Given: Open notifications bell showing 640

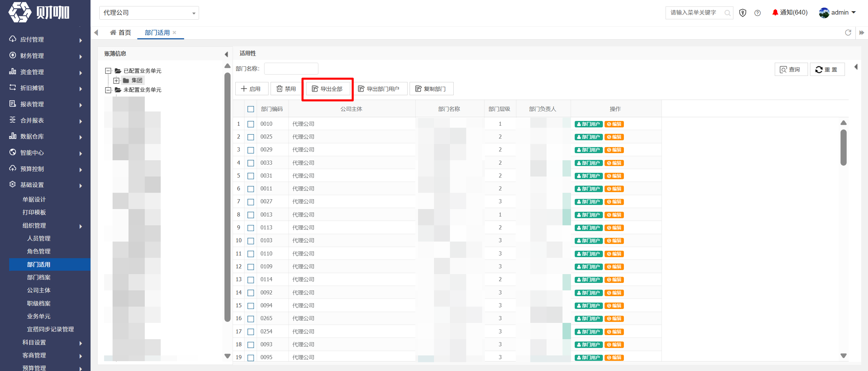Looking at the screenshot, I should (x=790, y=13).
